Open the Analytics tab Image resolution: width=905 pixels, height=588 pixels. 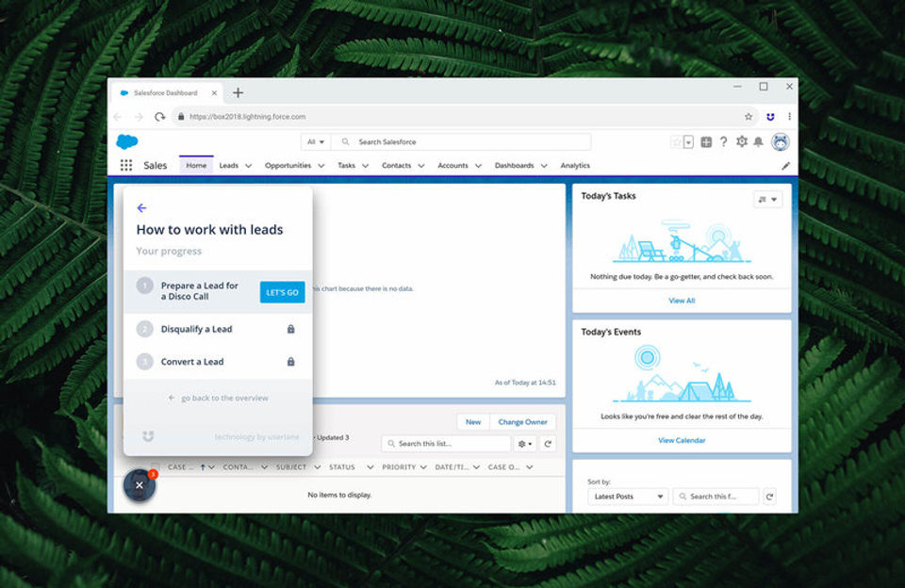(x=575, y=166)
